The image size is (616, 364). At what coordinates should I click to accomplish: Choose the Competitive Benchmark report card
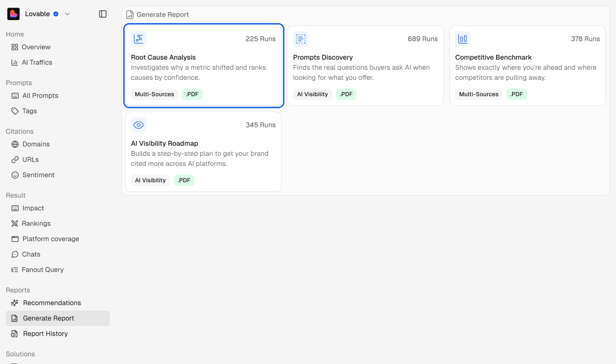coord(527,66)
